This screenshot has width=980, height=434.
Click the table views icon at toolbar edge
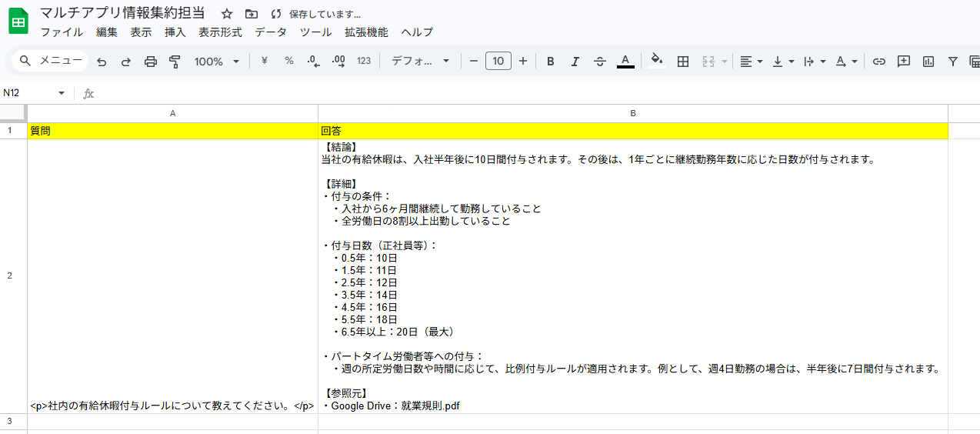click(974, 62)
